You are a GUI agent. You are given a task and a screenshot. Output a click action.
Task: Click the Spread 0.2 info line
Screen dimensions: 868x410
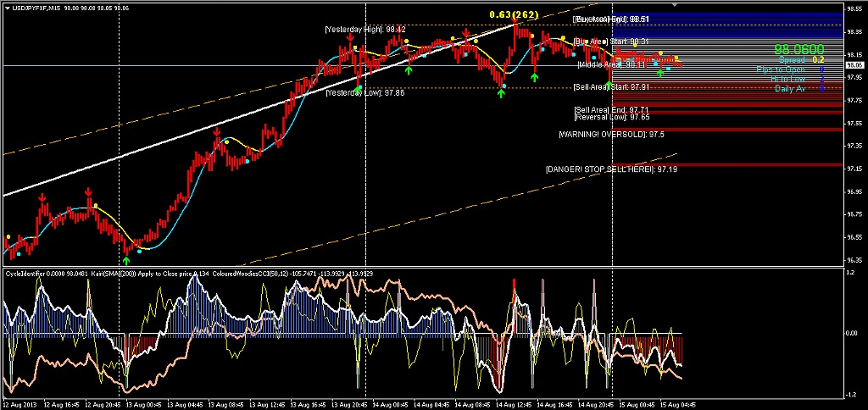(x=801, y=60)
